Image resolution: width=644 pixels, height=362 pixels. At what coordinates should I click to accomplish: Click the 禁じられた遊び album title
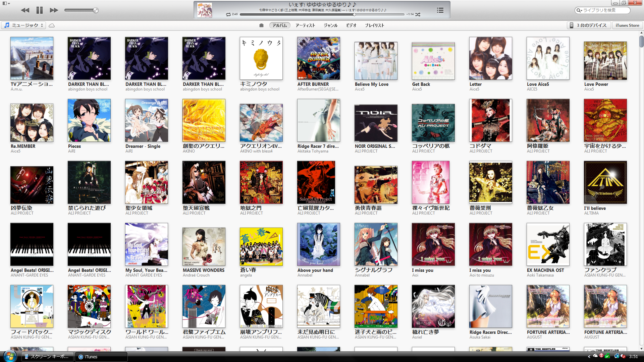[x=87, y=208]
